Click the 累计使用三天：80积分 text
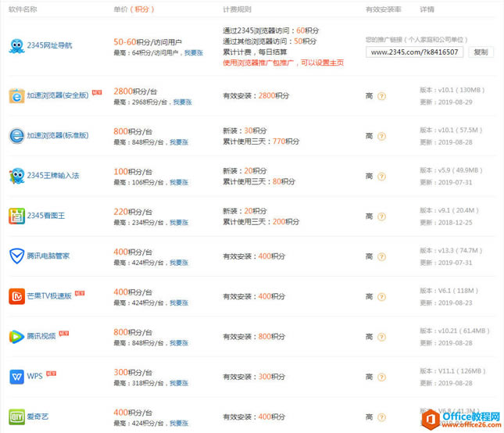 click(x=259, y=181)
